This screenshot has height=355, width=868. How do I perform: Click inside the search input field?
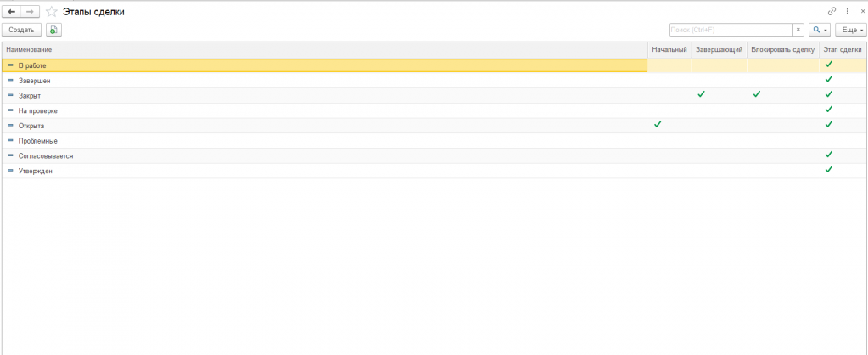(x=730, y=30)
